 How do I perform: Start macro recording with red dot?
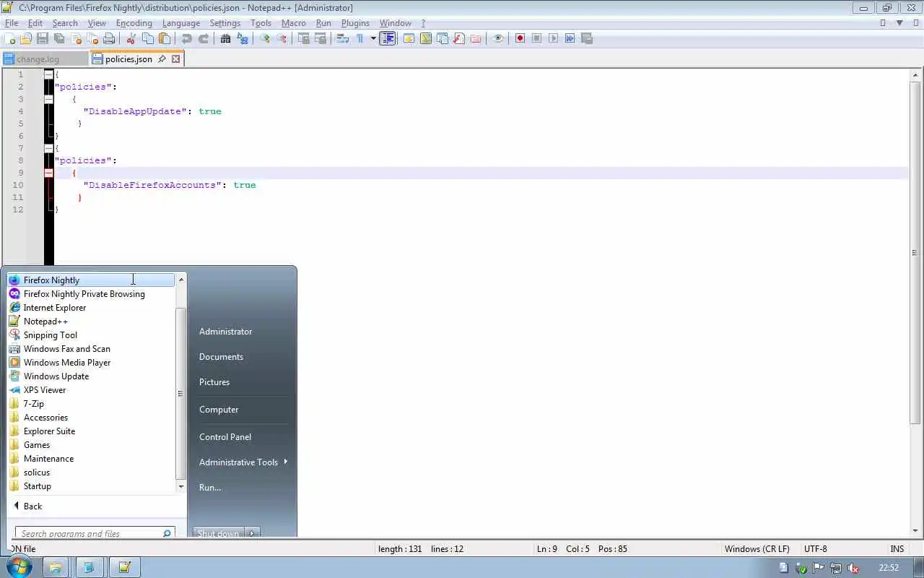520,38
